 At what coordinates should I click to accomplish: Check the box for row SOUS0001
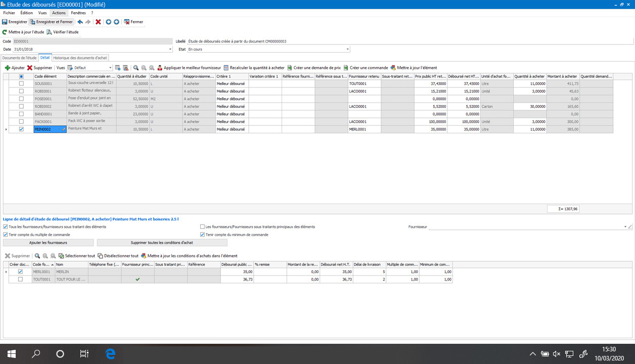point(21,83)
